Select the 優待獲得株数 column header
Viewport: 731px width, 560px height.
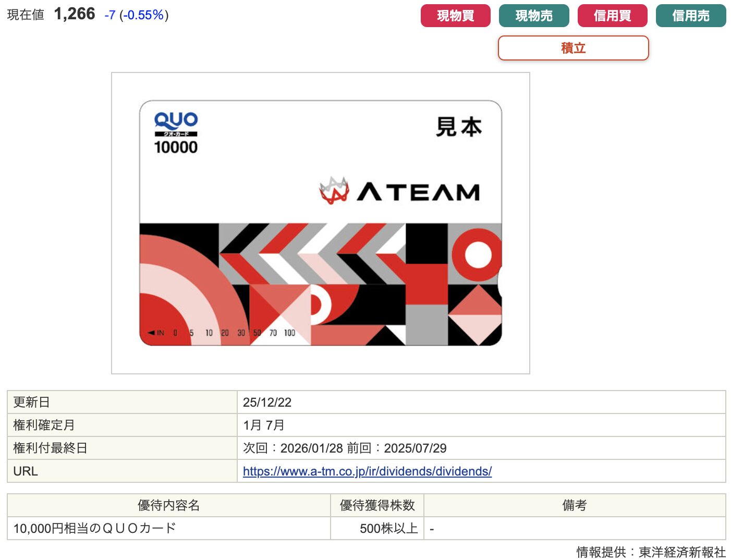(x=377, y=505)
